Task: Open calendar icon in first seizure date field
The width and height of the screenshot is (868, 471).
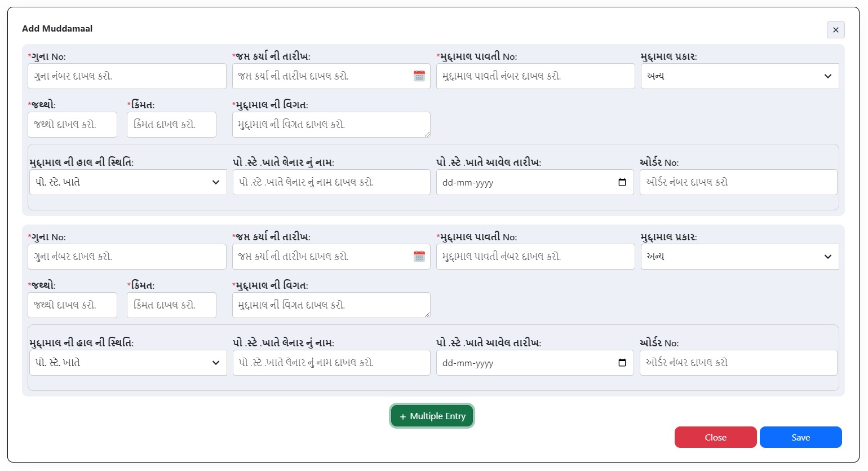Action: pyautogui.click(x=419, y=76)
